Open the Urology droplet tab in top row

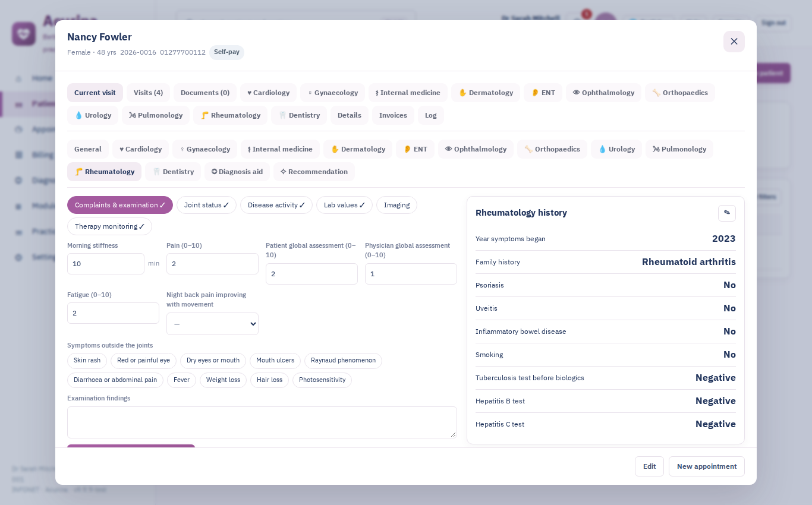point(93,115)
